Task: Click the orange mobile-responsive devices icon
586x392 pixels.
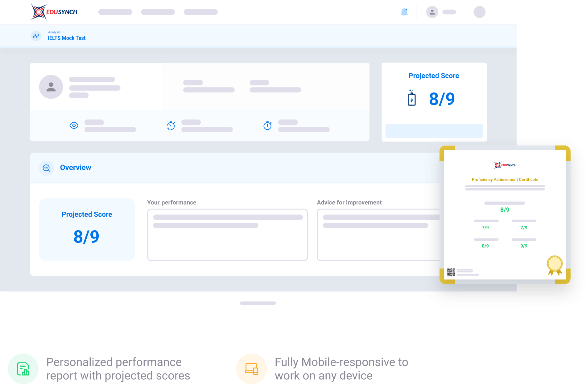Action: (x=251, y=369)
